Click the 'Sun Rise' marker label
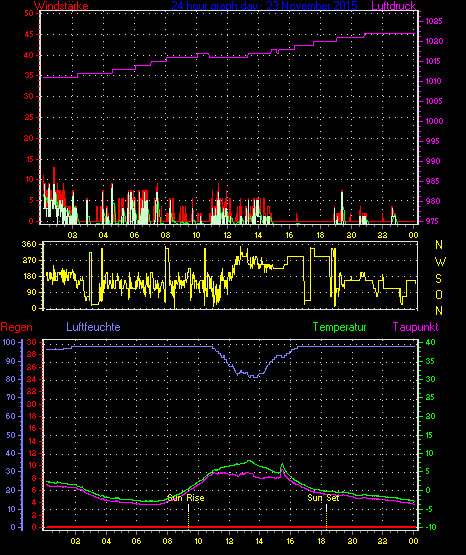 (x=186, y=498)
